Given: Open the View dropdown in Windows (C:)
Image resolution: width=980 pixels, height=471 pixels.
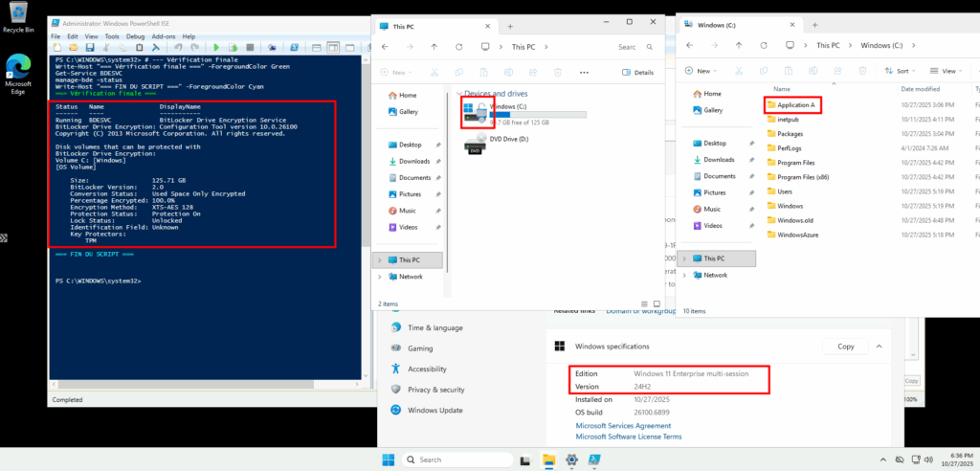Looking at the screenshot, I should coord(947,71).
